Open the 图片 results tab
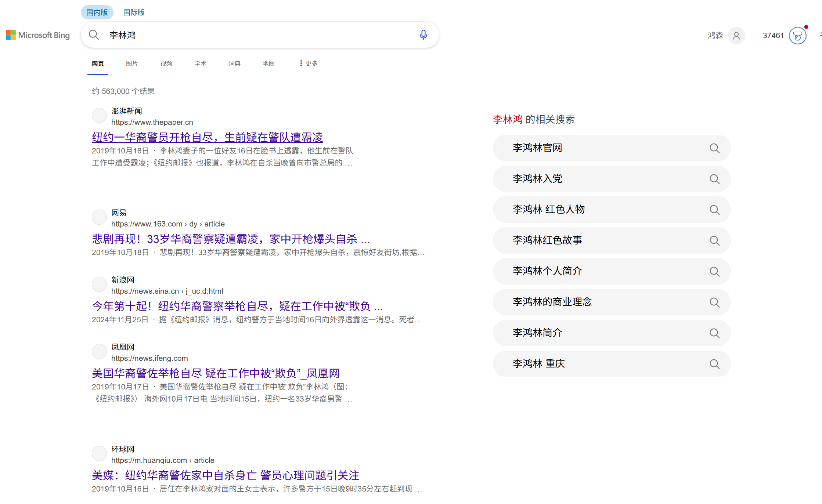 (x=131, y=64)
